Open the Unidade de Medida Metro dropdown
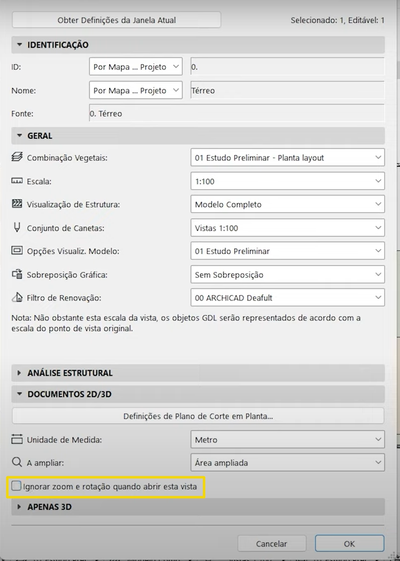400x561 pixels. click(287, 439)
